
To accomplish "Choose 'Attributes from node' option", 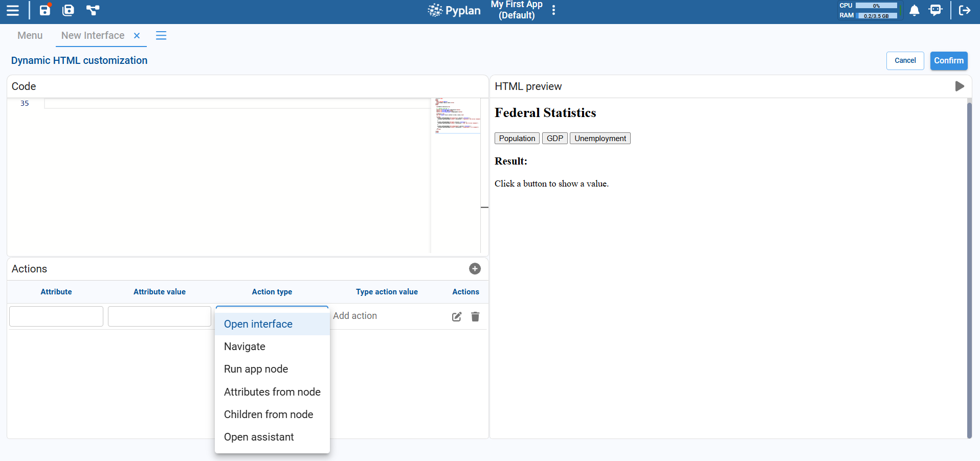I will click(x=272, y=392).
